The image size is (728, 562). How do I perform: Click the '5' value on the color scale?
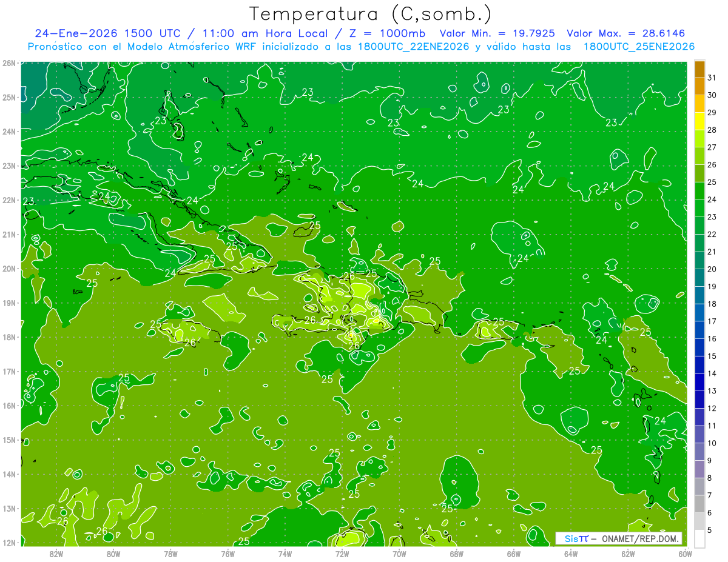[x=710, y=530]
